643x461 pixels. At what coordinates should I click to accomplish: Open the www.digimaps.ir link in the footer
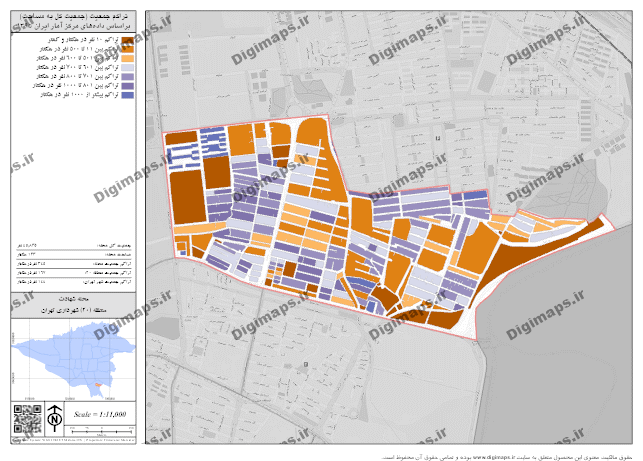pos(493,456)
